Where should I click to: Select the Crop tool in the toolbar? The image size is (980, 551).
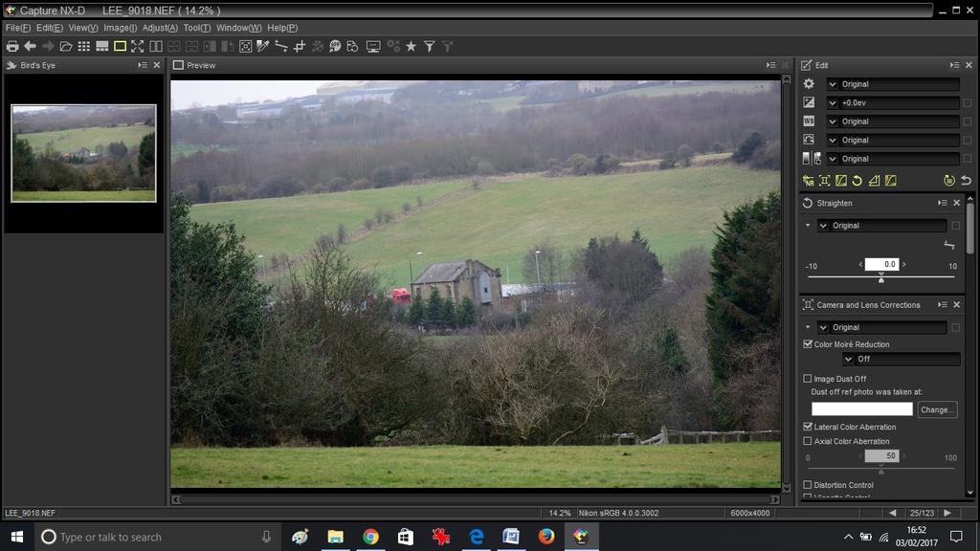pos(300,46)
